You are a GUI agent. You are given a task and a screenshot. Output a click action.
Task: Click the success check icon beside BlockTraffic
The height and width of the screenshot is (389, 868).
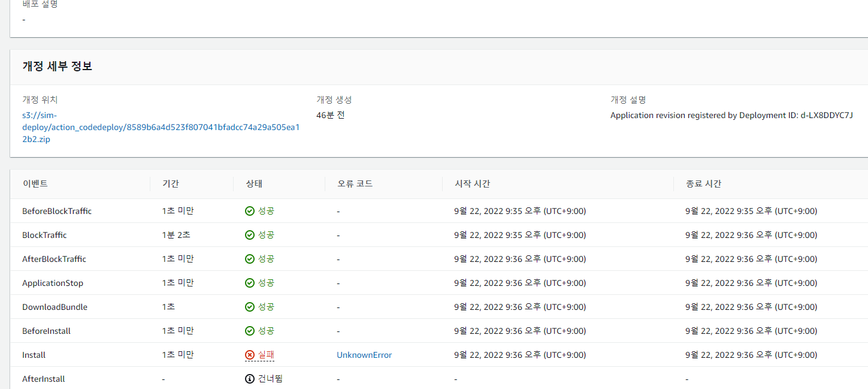click(x=249, y=234)
